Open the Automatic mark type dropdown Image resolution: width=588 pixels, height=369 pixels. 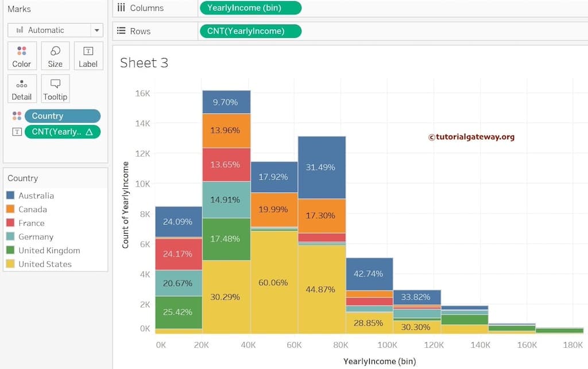96,30
